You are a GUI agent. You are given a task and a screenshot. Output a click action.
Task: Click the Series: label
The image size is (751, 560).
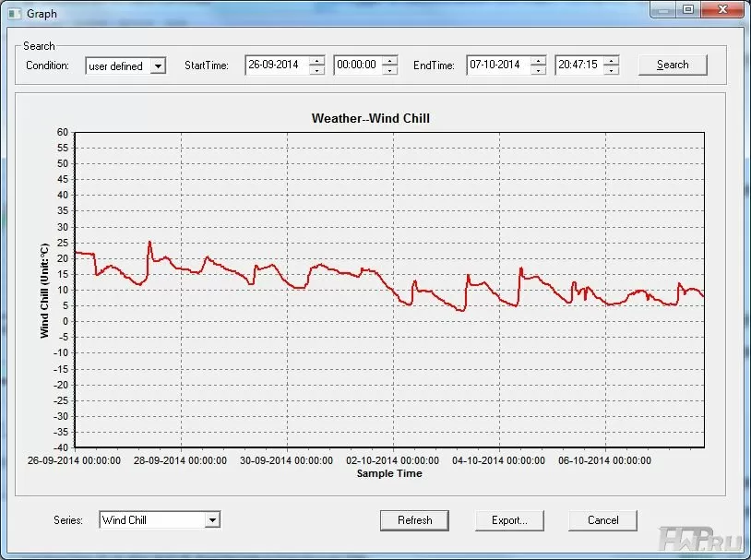[68, 520]
